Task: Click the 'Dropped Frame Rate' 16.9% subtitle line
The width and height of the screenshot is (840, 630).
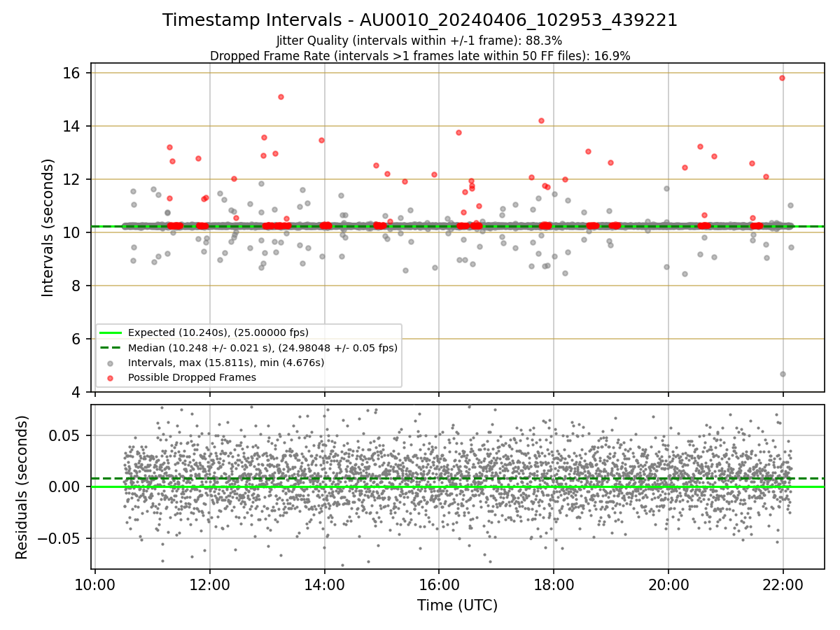Action: (420, 56)
